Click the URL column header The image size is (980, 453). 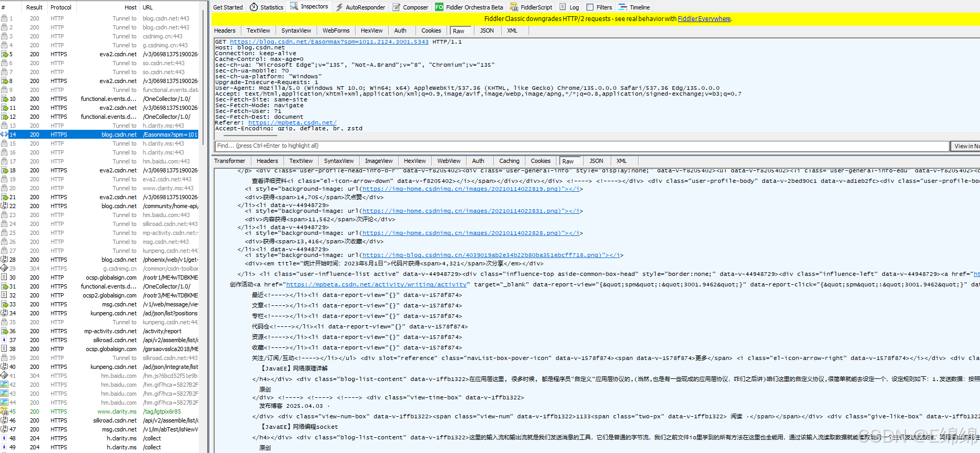click(148, 7)
